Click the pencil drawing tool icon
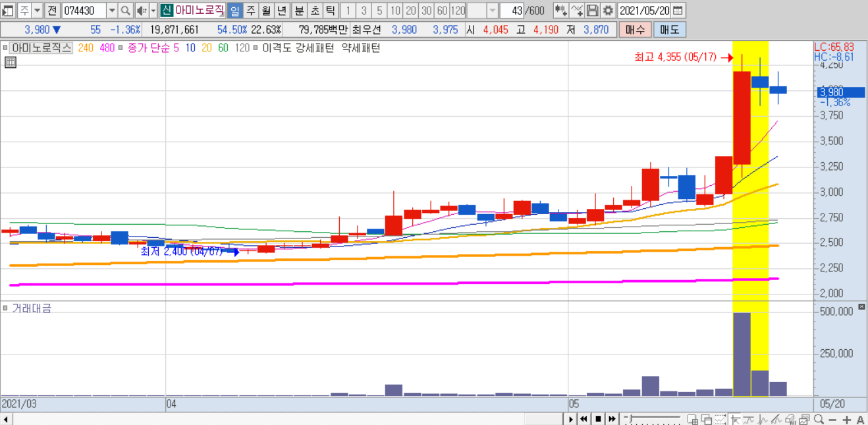Image resolution: width=868 pixels, height=425 pixels. click(x=775, y=419)
